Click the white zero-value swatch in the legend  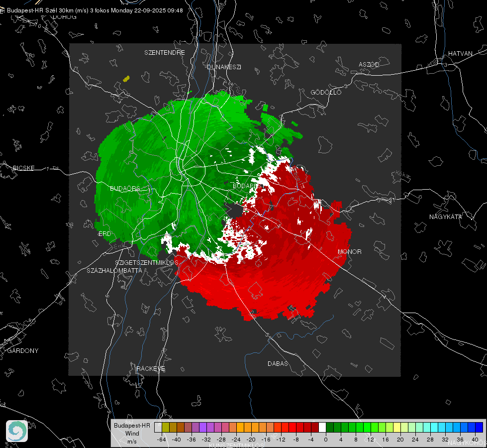pos(322,427)
